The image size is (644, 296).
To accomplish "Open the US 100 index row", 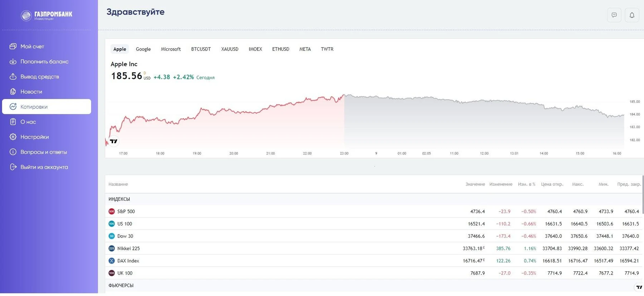I will click(374, 224).
